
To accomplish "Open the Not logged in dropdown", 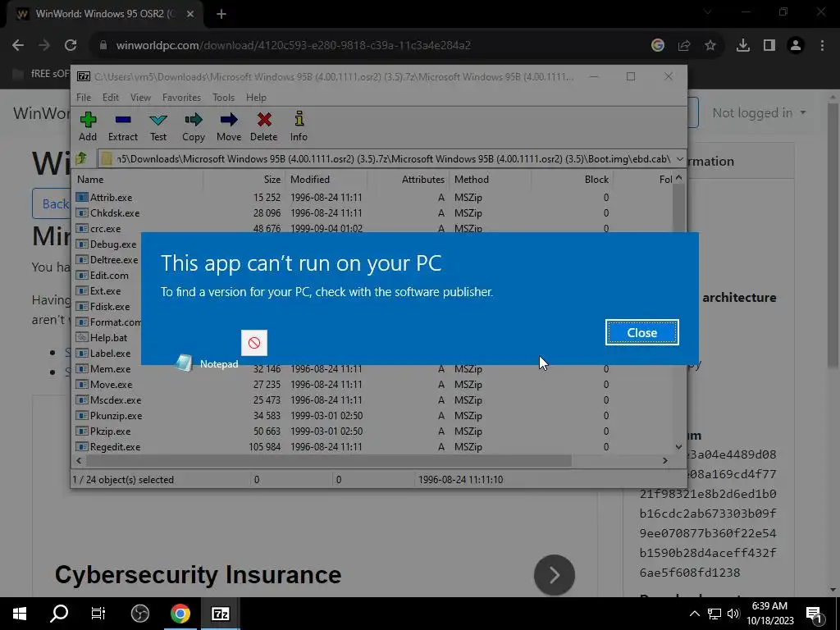I will pos(759,113).
